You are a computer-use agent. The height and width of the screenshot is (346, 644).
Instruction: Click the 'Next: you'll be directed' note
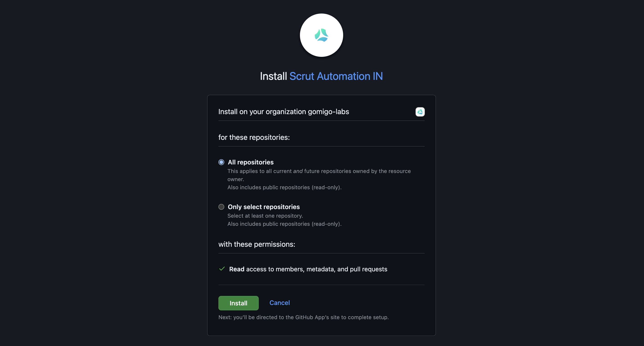[304, 317]
